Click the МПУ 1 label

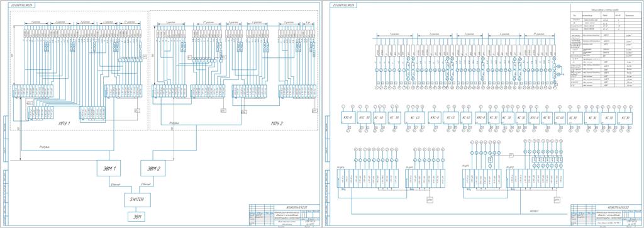(x=64, y=123)
